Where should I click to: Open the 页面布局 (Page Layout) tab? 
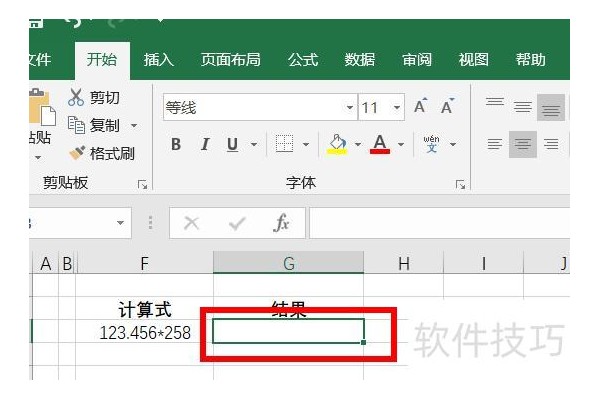(x=230, y=60)
